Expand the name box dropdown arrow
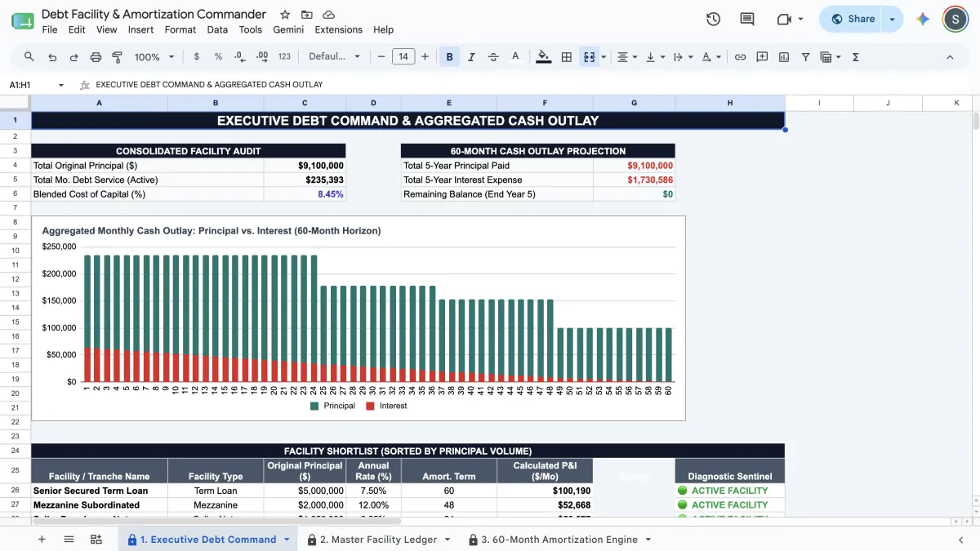 (x=60, y=85)
